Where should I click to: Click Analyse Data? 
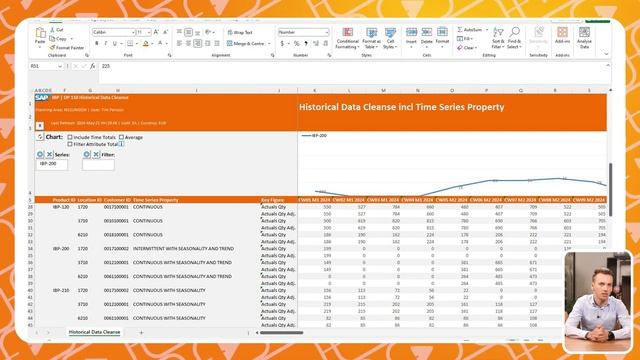click(584, 38)
